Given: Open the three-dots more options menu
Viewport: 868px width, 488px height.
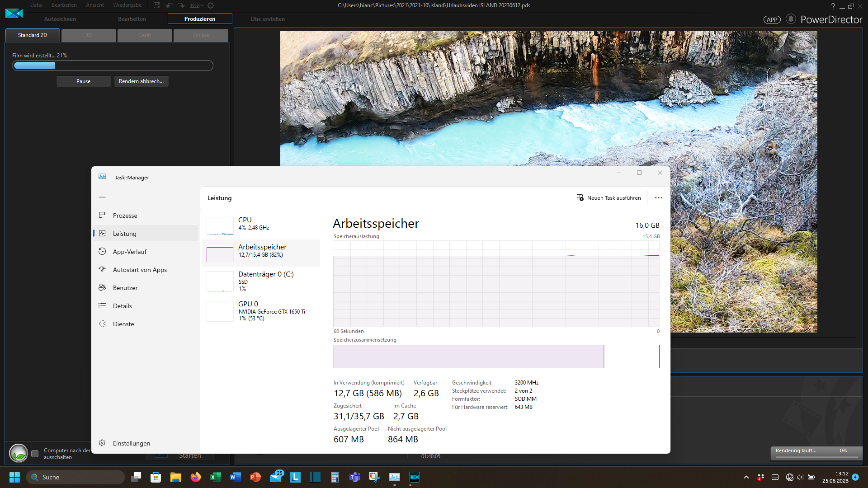Looking at the screenshot, I should pos(658,198).
